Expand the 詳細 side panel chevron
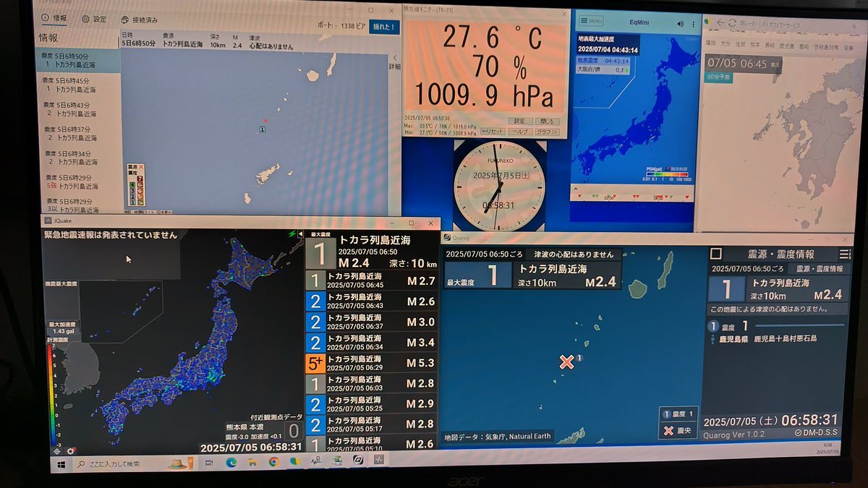 [395, 59]
